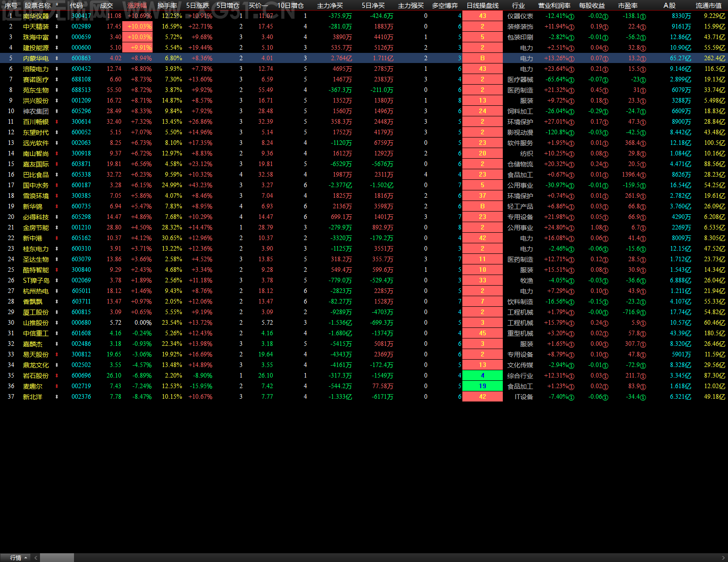The width and height of the screenshot is (728, 562).
Task: Click the marker icon next to 建投能源
Action: (57, 48)
